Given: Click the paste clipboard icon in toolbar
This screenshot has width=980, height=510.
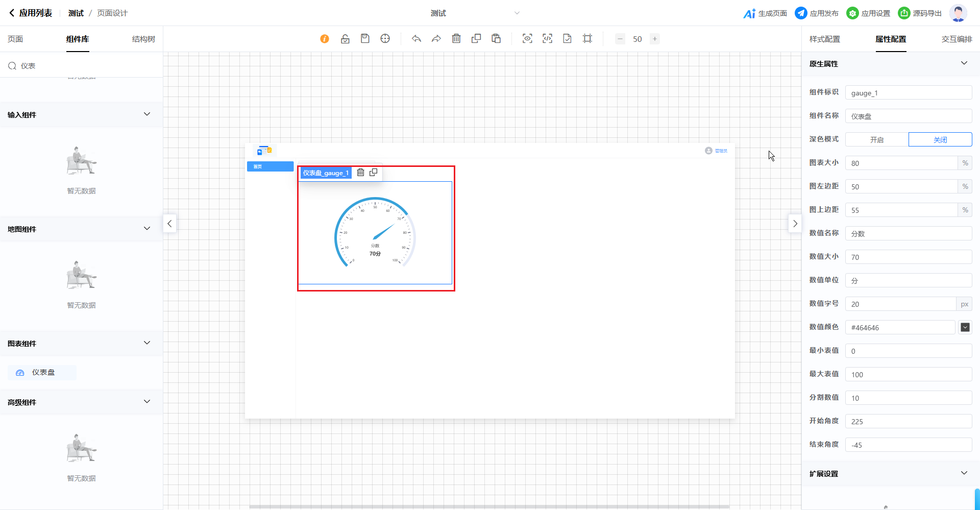Looking at the screenshot, I should (496, 39).
